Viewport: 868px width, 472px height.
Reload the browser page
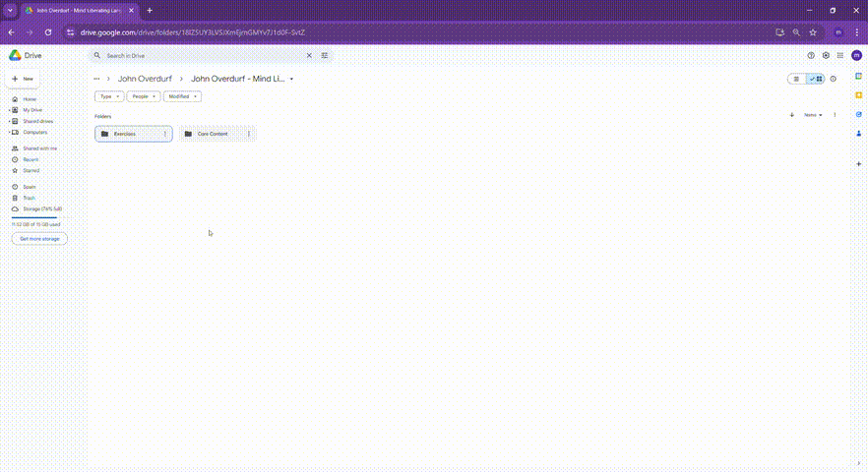[48, 32]
